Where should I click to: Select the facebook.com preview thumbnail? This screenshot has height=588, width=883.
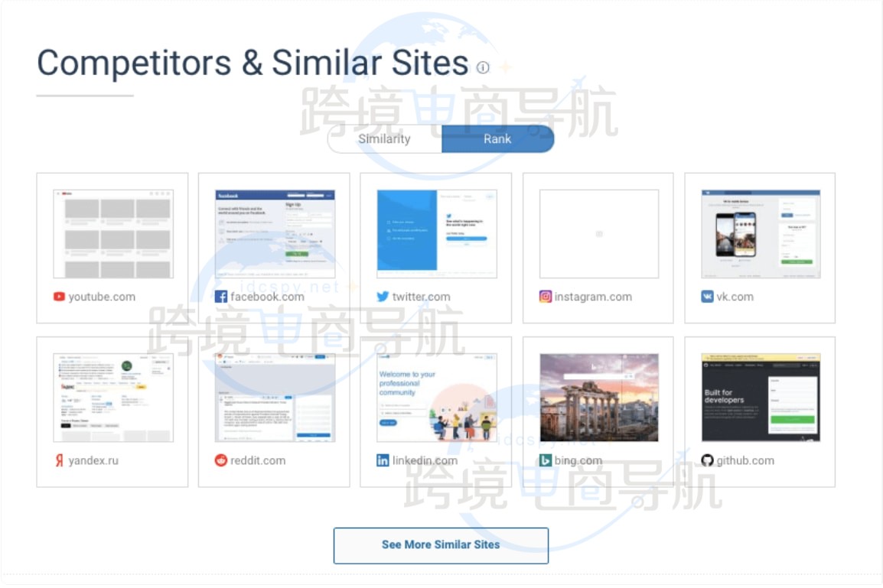click(275, 234)
